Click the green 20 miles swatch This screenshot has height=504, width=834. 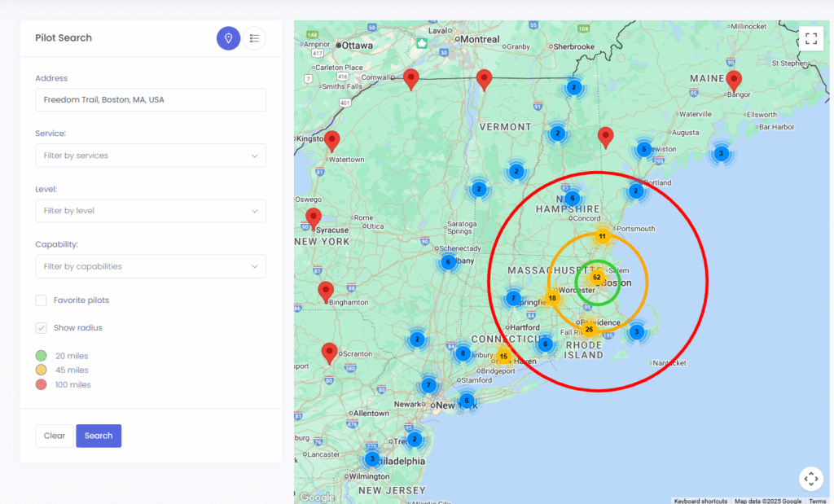pos(42,356)
